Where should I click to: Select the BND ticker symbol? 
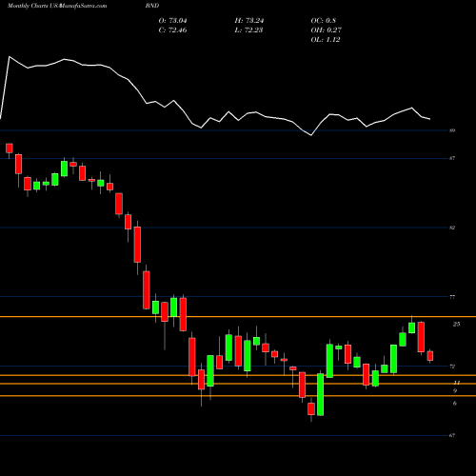(152, 6)
